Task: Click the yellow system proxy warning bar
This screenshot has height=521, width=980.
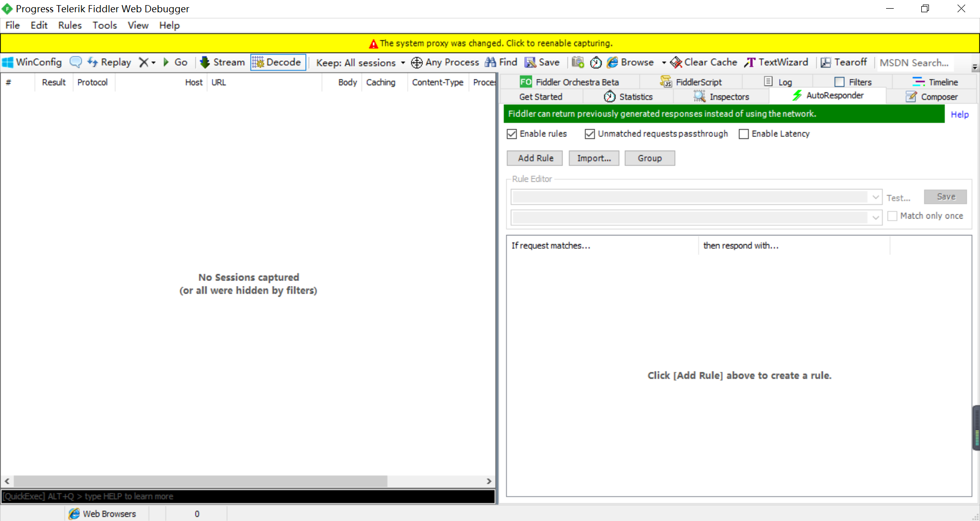Action: click(x=490, y=43)
